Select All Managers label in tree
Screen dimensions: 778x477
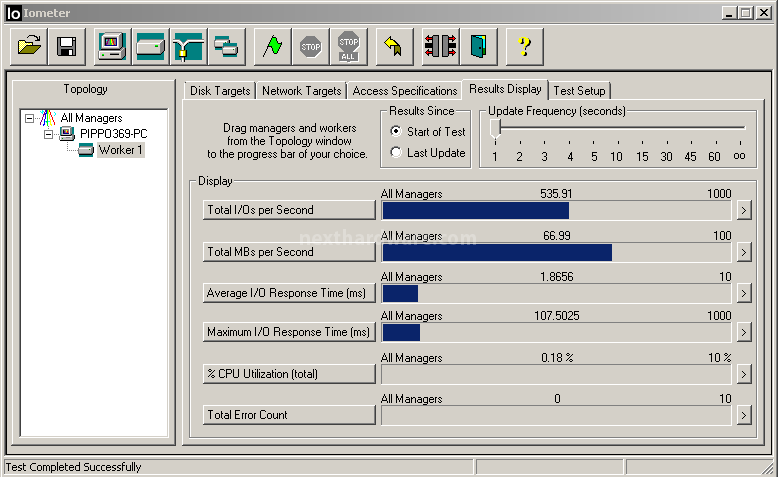[x=91, y=118]
